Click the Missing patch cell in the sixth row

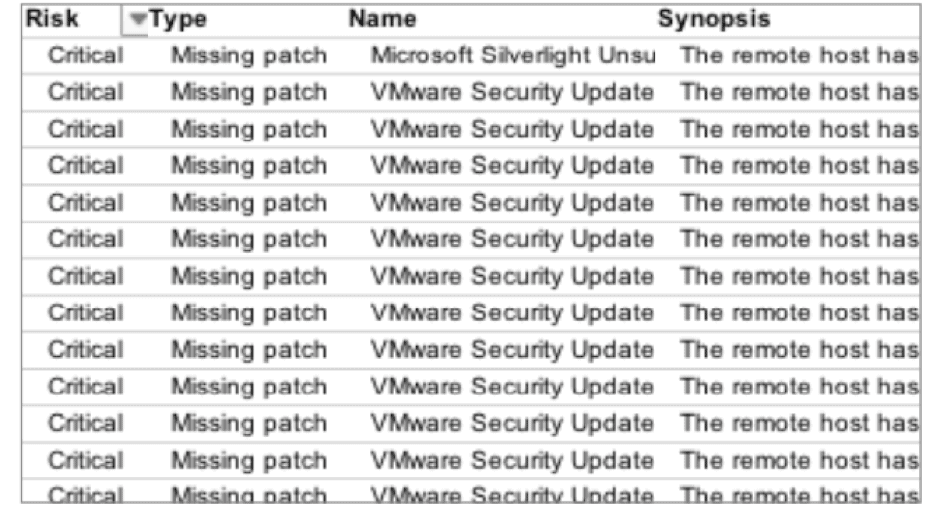click(x=249, y=239)
